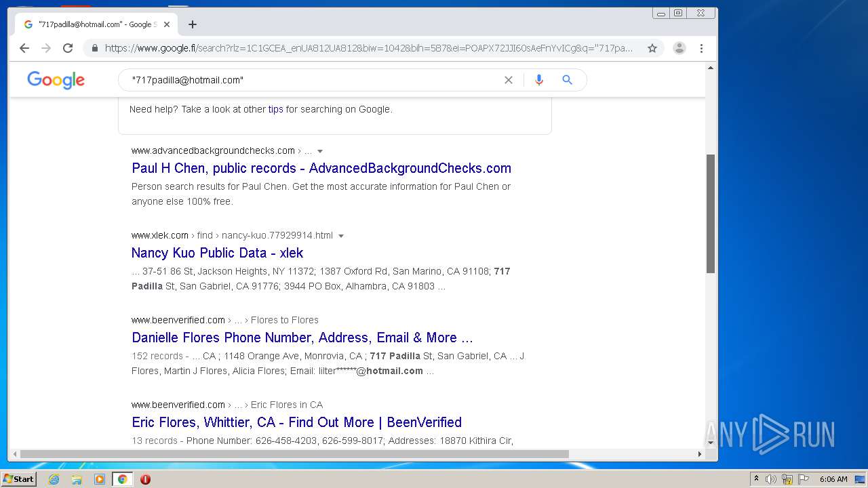The image size is (868, 488).
Task: Open Paul H Chen public records result
Action: point(321,168)
